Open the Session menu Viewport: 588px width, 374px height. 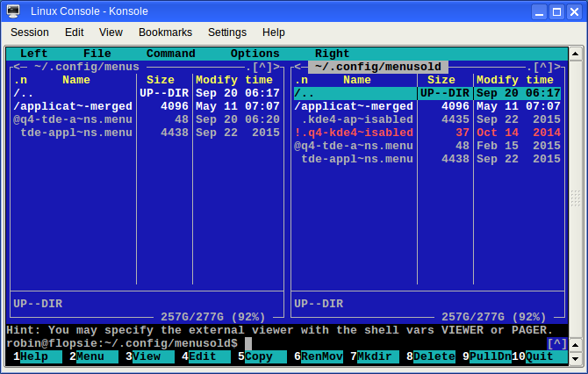pos(30,32)
